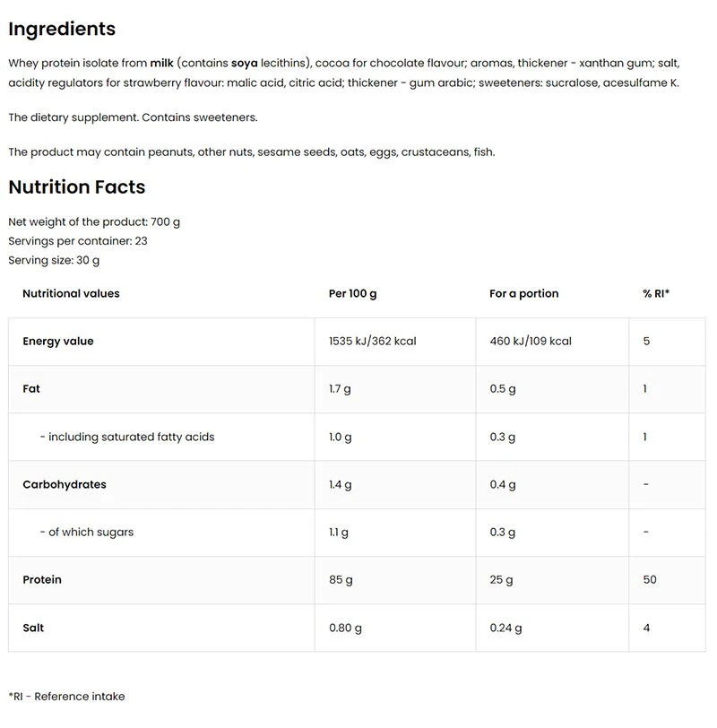Select the "Protein" row label
The width and height of the screenshot is (717, 728).
tap(42, 580)
